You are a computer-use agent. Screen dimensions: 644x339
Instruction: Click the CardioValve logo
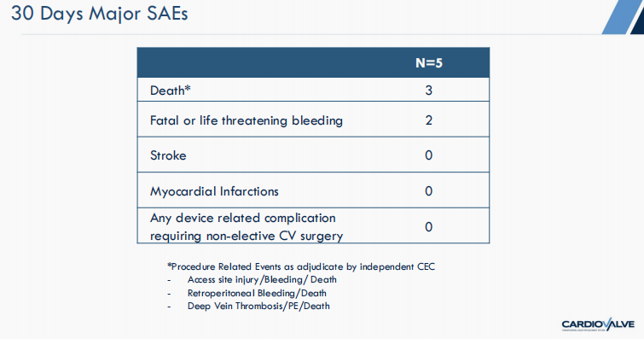pos(598,324)
